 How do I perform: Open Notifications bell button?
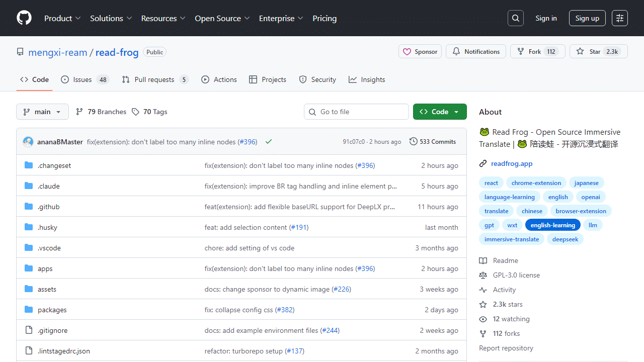(476, 52)
